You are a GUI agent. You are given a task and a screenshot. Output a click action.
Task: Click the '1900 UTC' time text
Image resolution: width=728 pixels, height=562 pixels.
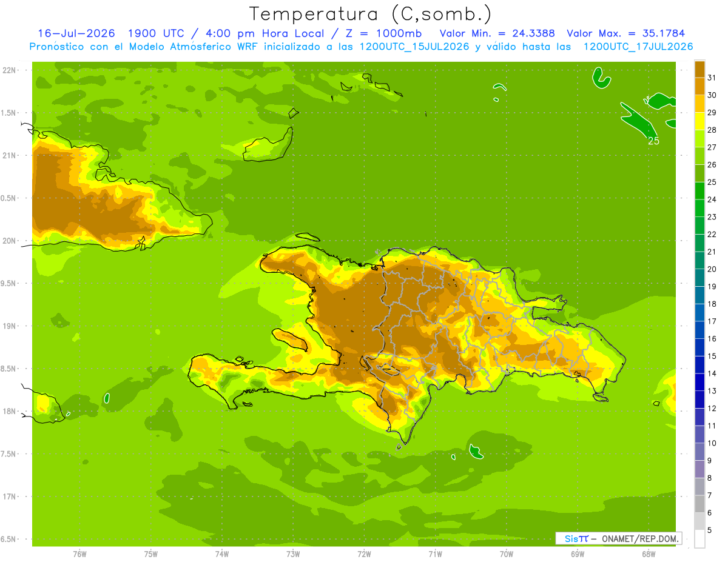155,33
